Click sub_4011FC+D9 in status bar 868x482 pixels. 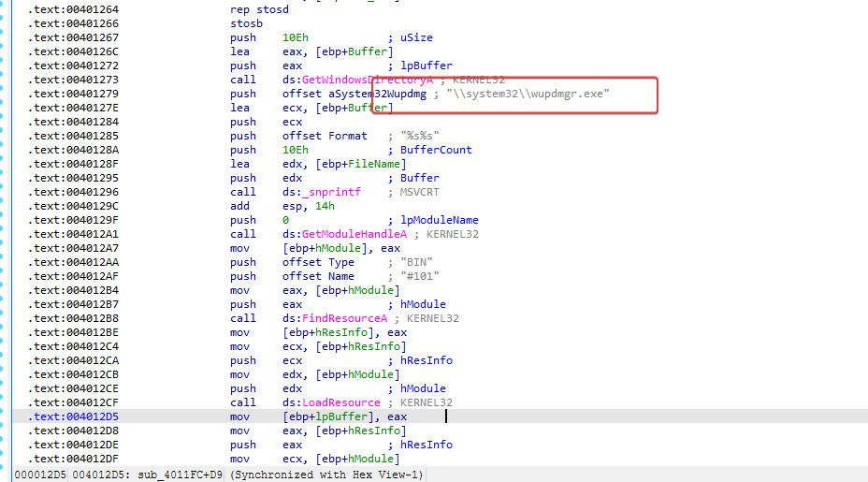(180, 475)
